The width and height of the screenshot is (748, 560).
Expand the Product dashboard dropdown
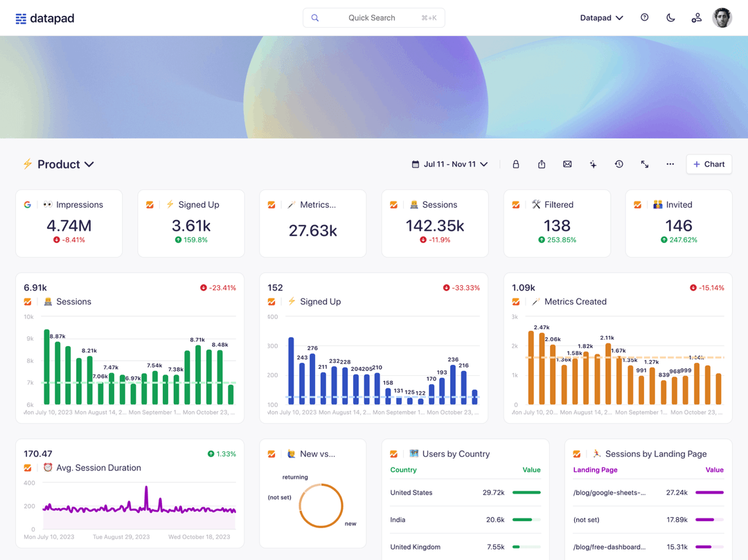(x=89, y=164)
